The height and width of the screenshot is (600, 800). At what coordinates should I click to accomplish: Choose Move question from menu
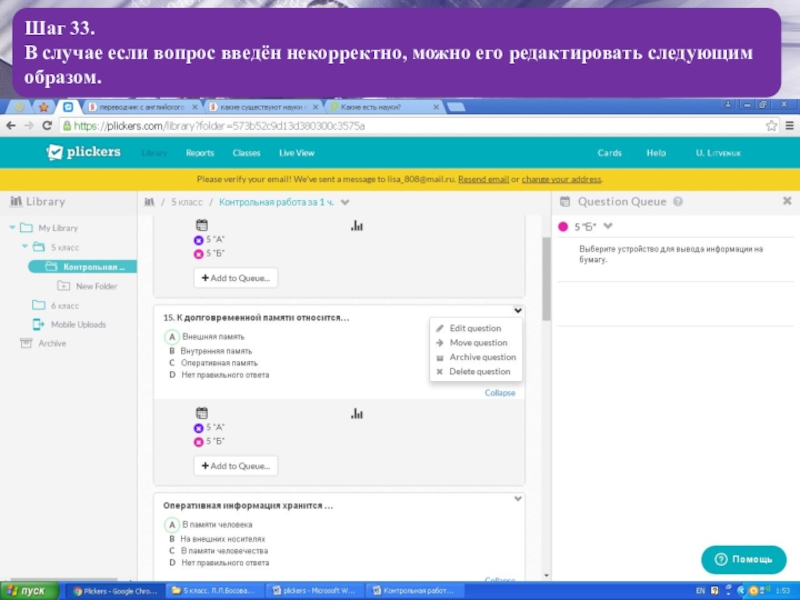click(476, 342)
